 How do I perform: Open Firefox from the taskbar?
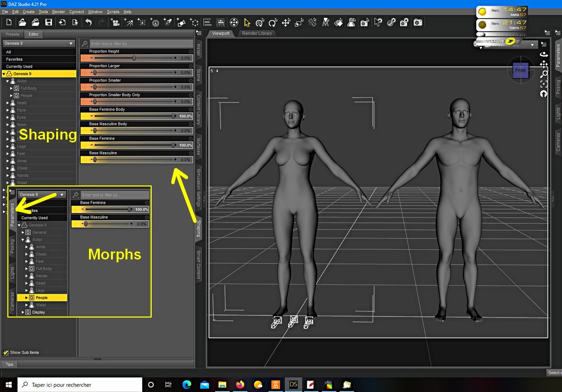240,385
